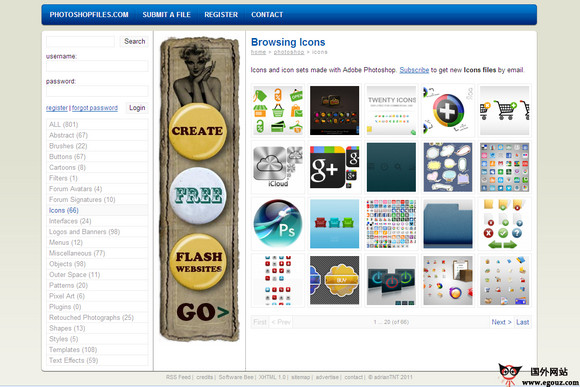Open the clipboard and box icons thumbnail
The image size is (580, 387).
448,280
